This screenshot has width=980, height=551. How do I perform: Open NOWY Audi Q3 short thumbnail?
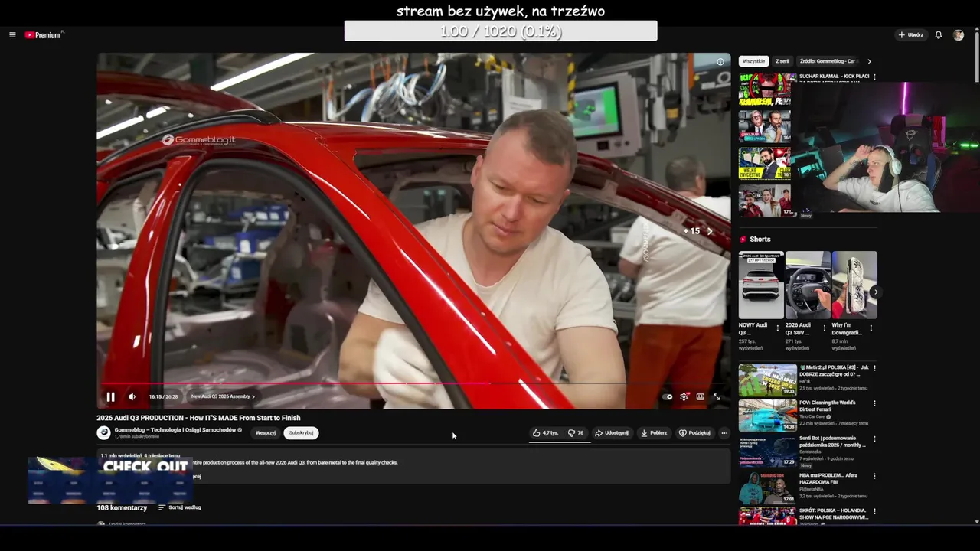(761, 285)
